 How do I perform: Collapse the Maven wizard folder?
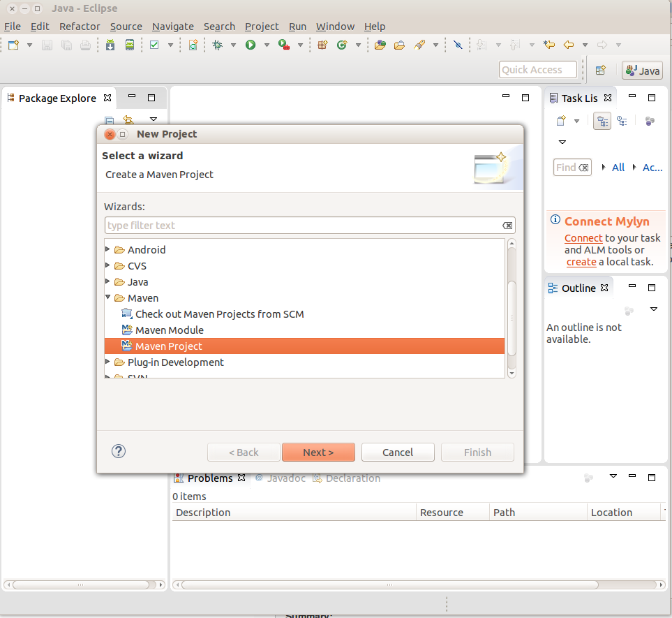[107, 297]
